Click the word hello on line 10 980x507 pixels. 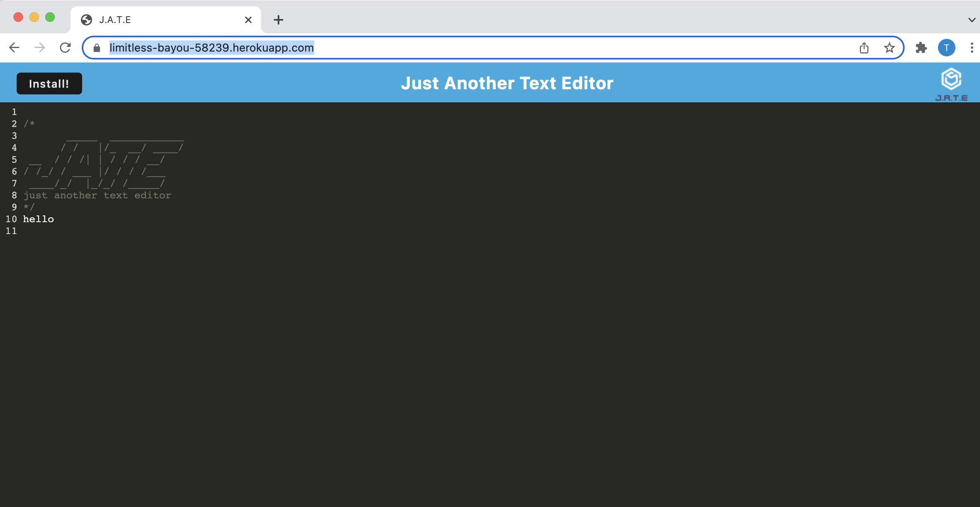(x=38, y=219)
